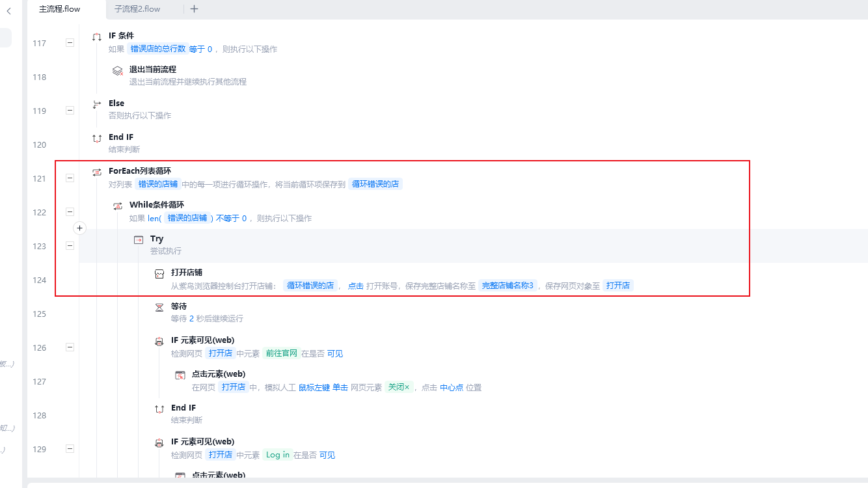Viewport: 868px width, 488px height.
Task: Click the Log in element chip
Action: pos(278,455)
